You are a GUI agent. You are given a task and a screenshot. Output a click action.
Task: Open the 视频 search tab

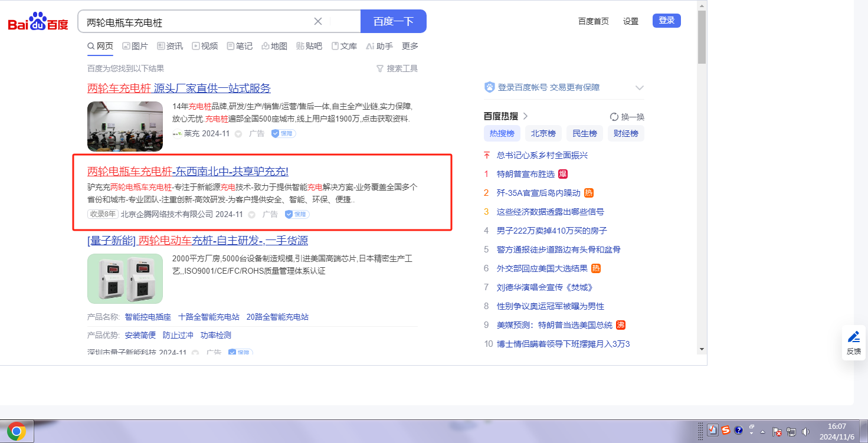coord(205,46)
